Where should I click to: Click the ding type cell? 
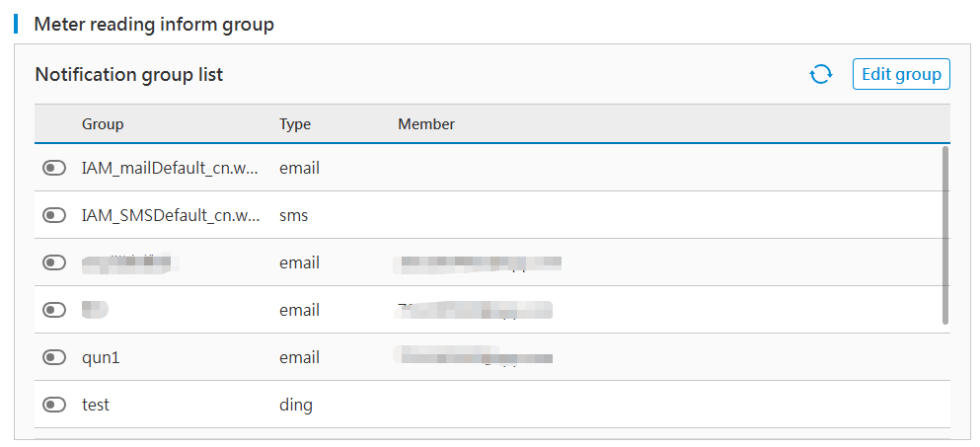click(296, 405)
